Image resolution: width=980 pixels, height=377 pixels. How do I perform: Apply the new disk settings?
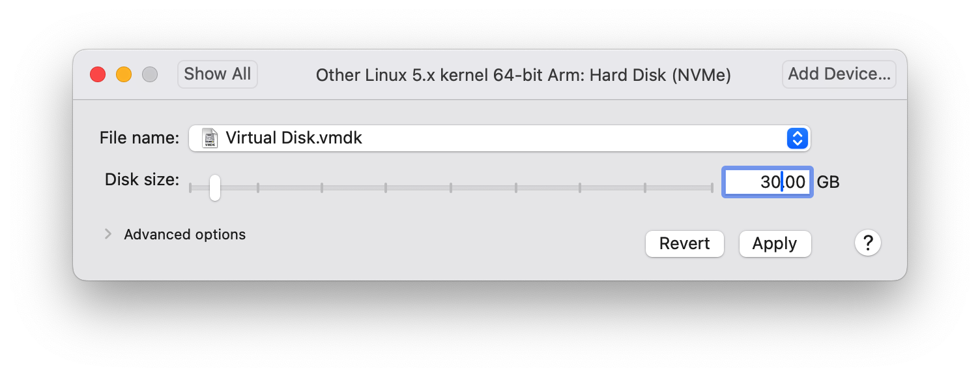tap(775, 244)
